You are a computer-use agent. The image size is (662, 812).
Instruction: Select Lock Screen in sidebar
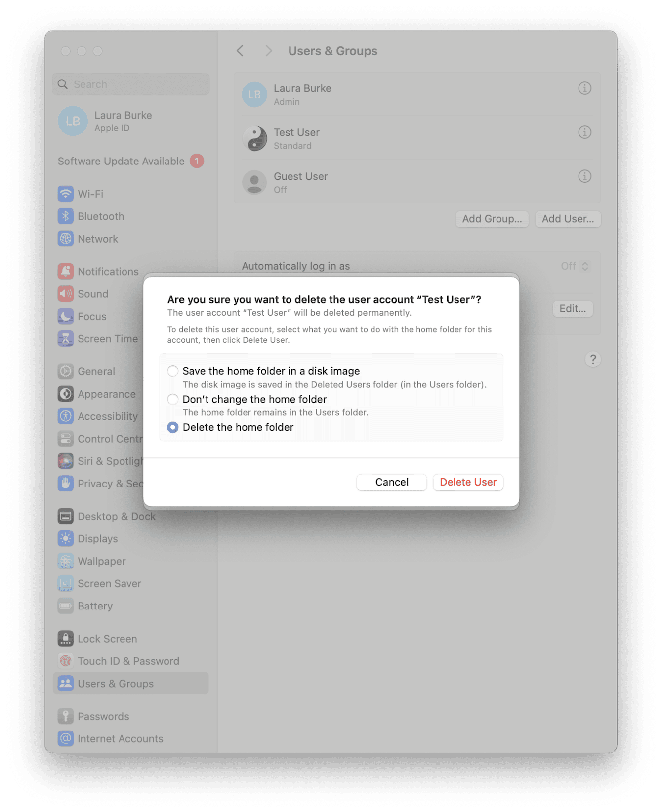[131, 639]
